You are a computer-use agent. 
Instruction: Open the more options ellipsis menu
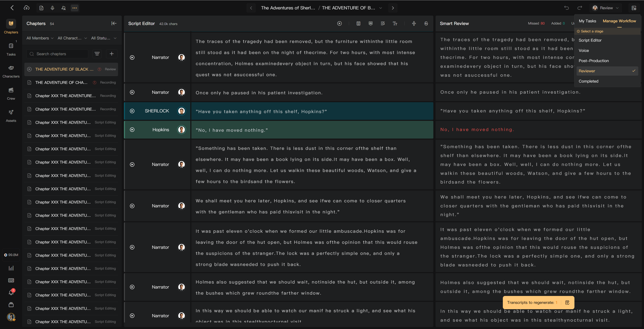[x=74, y=8]
